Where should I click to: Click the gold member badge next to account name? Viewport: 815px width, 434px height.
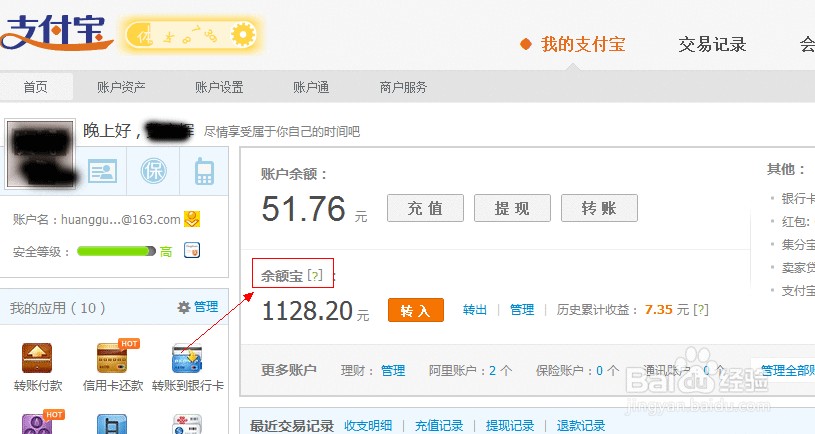[x=192, y=219]
